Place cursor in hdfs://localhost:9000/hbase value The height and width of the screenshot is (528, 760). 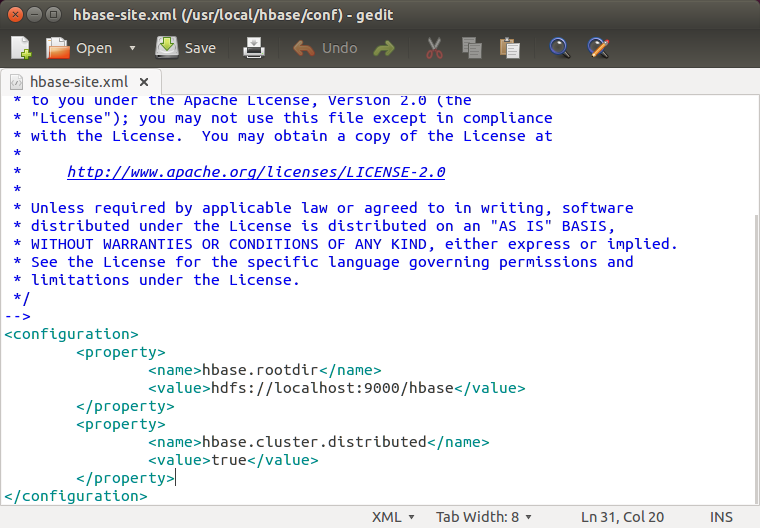coord(332,388)
